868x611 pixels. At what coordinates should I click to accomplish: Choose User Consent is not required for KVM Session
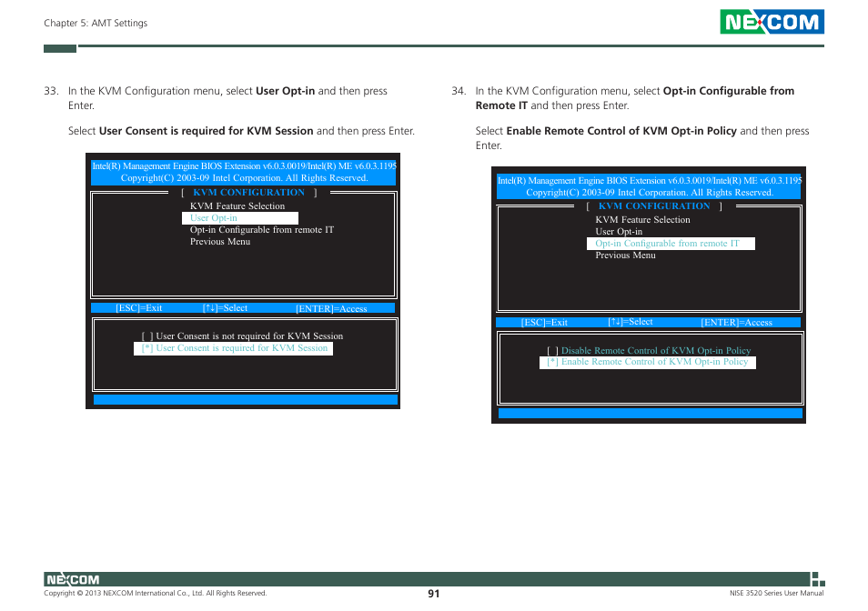(242, 336)
